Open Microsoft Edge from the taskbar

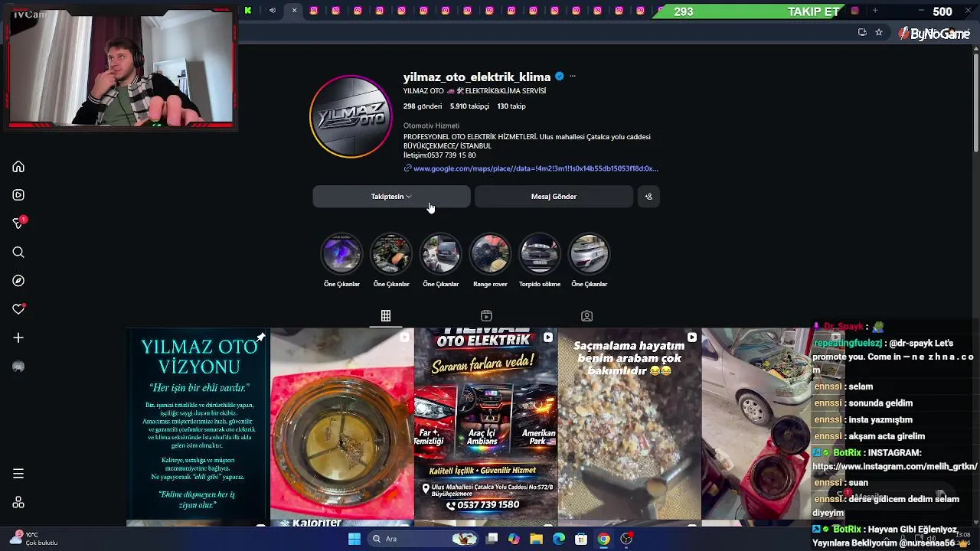559,539
